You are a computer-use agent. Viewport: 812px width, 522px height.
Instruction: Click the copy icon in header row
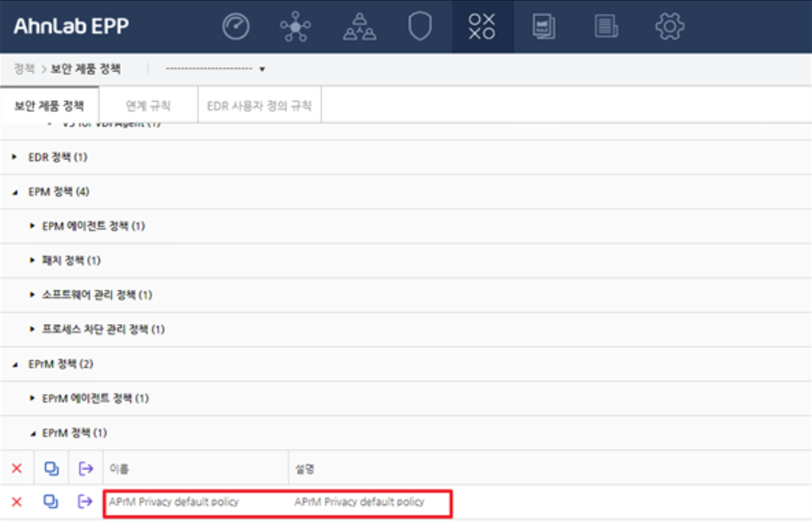pyautogui.click(x=51, y=468)
